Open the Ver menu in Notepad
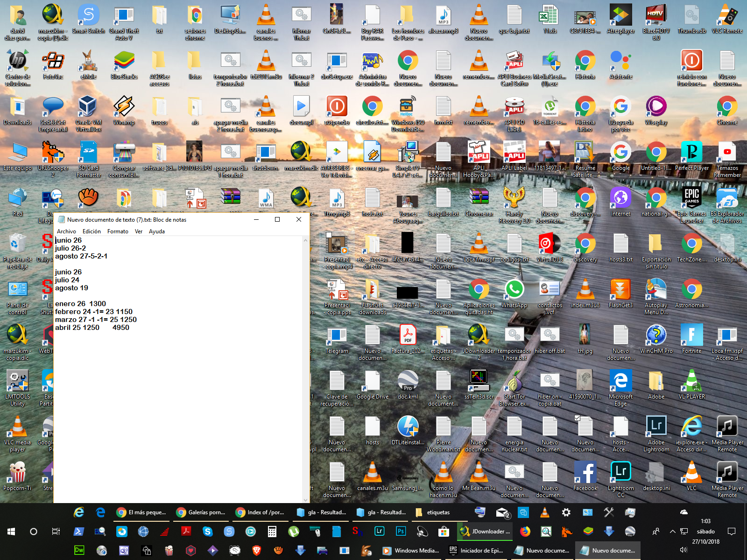This screenshot has width=747, height=560. click(x=139, y=231)
